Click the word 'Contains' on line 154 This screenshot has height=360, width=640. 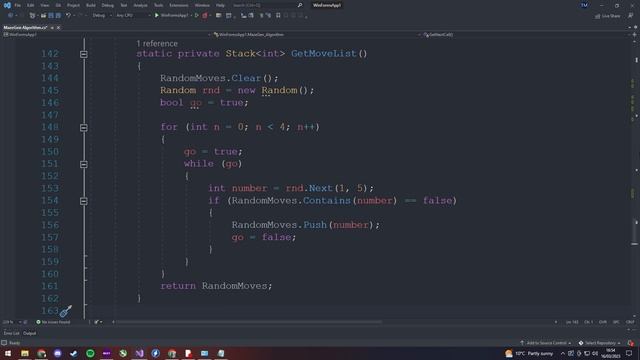(327, 200)
